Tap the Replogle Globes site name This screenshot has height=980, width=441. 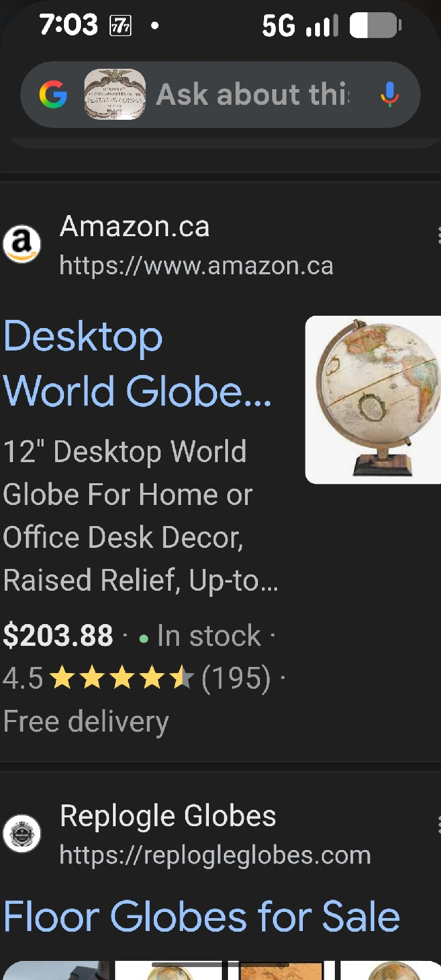point(168,816)
